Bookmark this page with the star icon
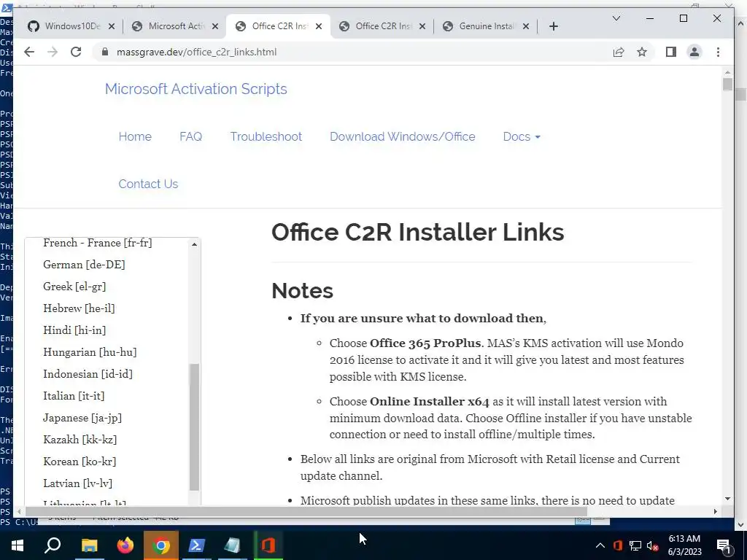 tap(642, 52)
